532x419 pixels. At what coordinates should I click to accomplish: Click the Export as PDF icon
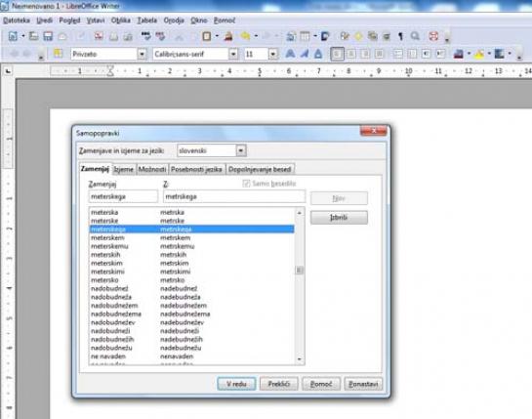[x=99, y=36]
